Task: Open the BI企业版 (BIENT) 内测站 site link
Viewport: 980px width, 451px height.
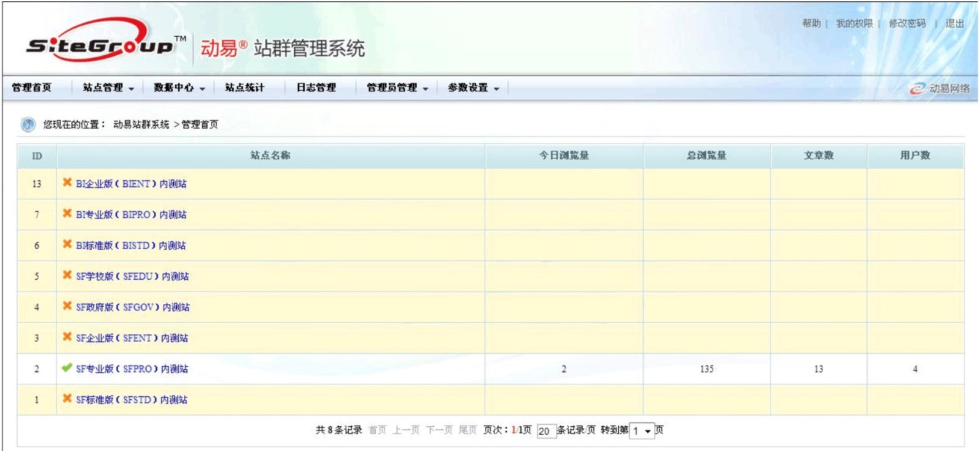Action: (x=131, y=184)
